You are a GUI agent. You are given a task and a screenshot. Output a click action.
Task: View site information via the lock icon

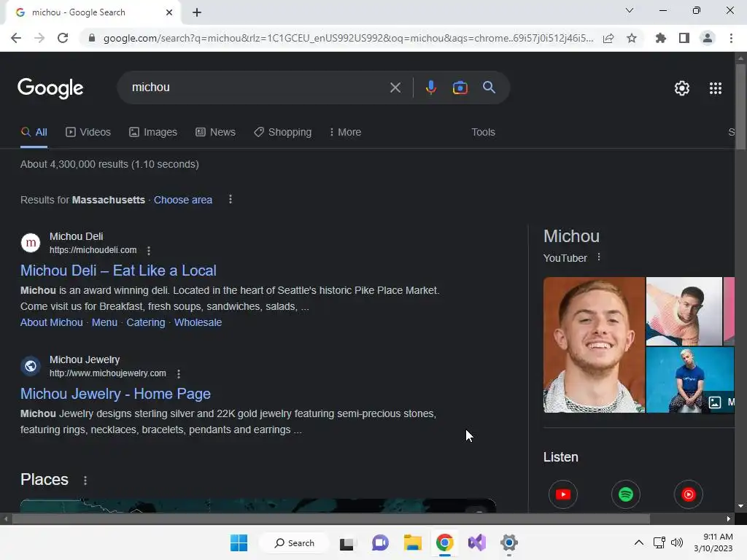pos(92,38)
